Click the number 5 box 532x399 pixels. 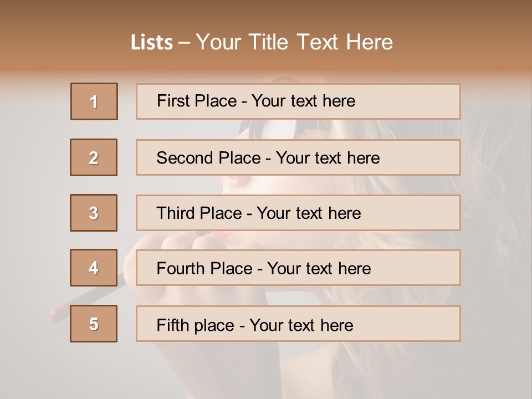pyautogui.click(x=94, y=324)
